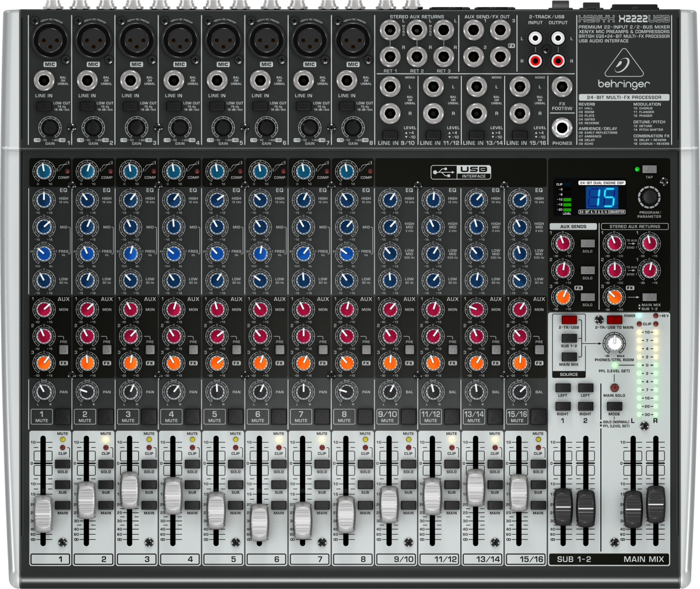Select 2-TR/USB as monitor source

pyautogui.click(x=569, y=320)
